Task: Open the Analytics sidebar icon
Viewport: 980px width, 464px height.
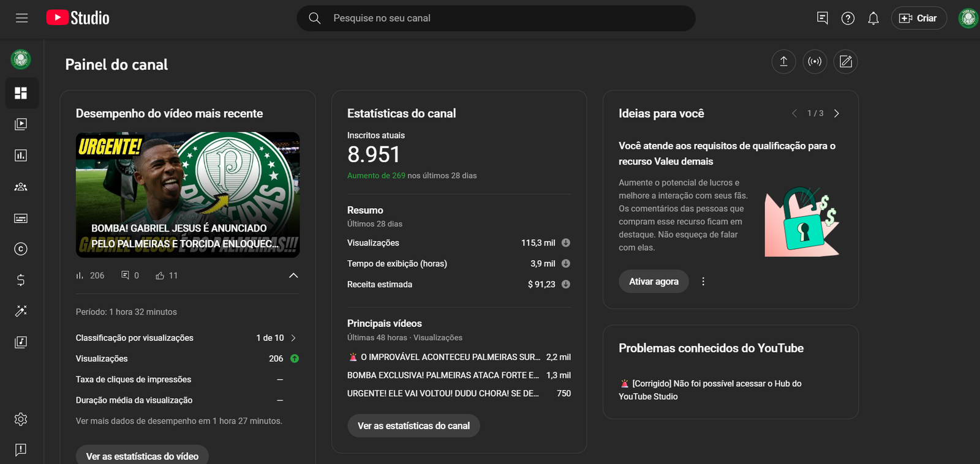Action: point(21,155)
